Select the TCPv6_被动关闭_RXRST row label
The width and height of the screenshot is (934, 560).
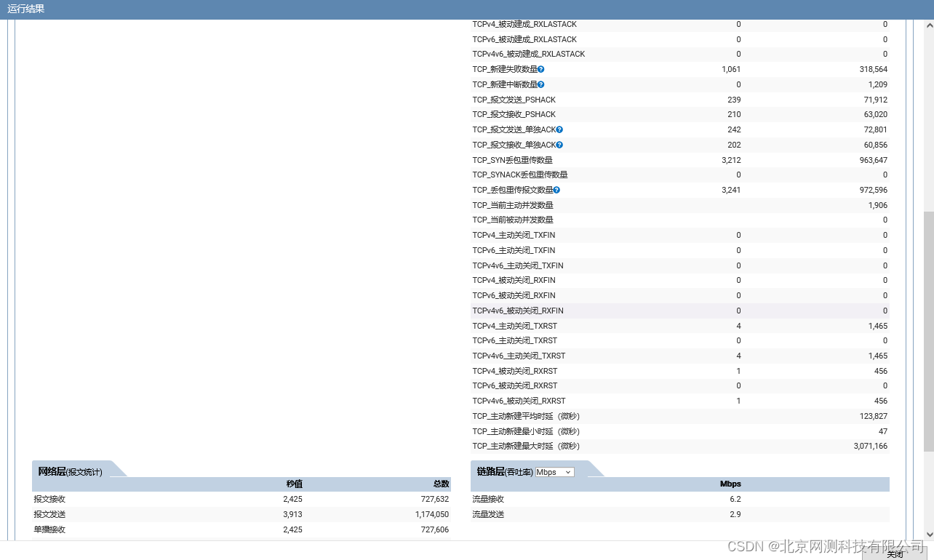point(514,385)
